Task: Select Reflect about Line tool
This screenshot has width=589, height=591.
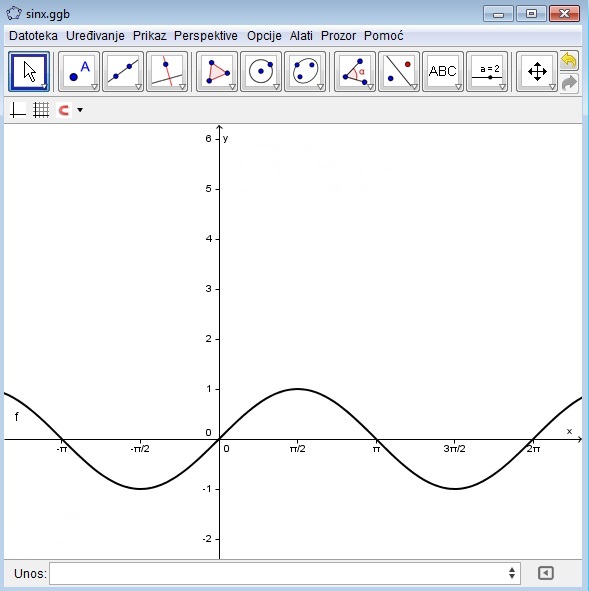Action: 399,72
